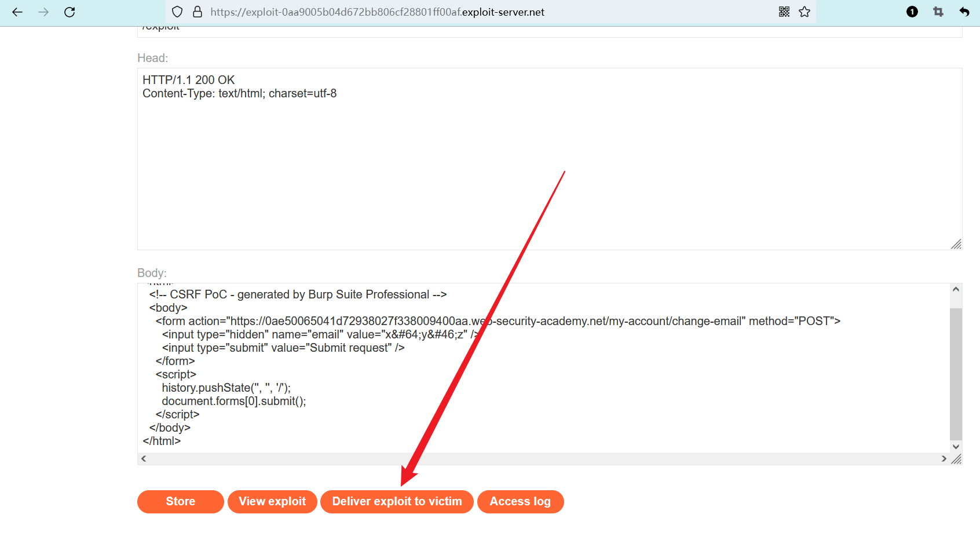Click the closing '</html>' tag line

pos(162,441)
